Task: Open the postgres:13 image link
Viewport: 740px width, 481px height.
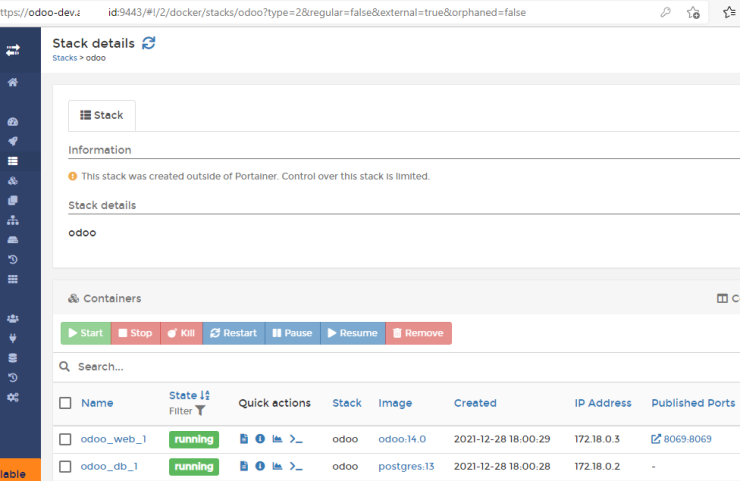Action: point(406,466)
